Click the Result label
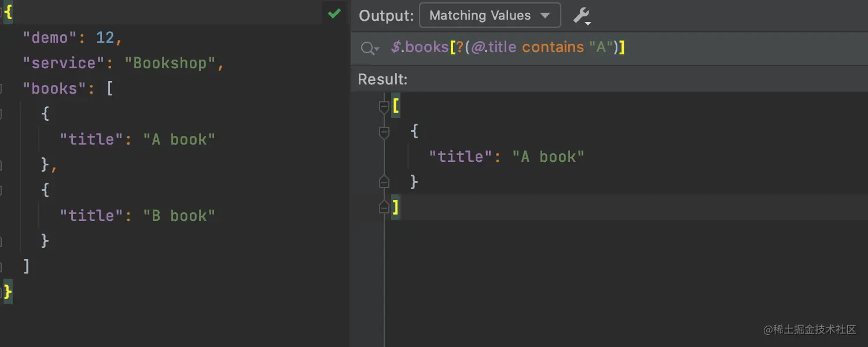The height and width of the screenshot is (347, 868). 382,79
